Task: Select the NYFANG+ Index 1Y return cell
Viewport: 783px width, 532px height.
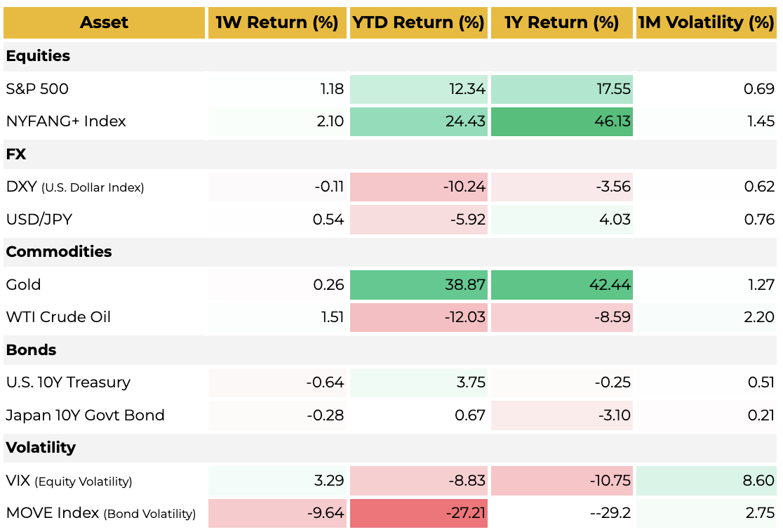Action: 561,121
